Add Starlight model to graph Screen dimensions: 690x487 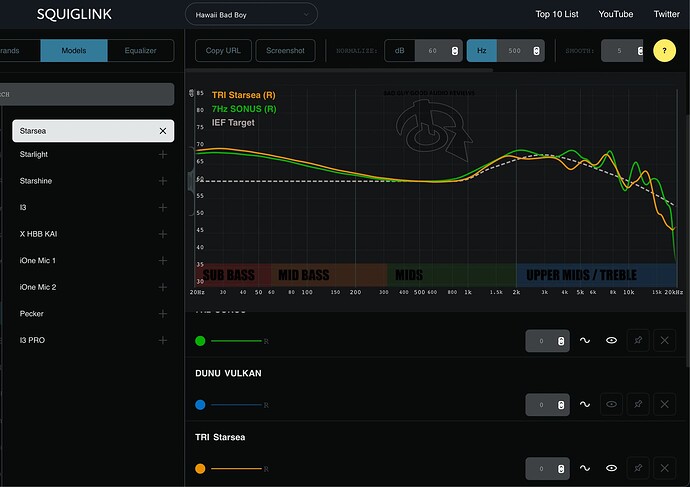coord(163,154)
